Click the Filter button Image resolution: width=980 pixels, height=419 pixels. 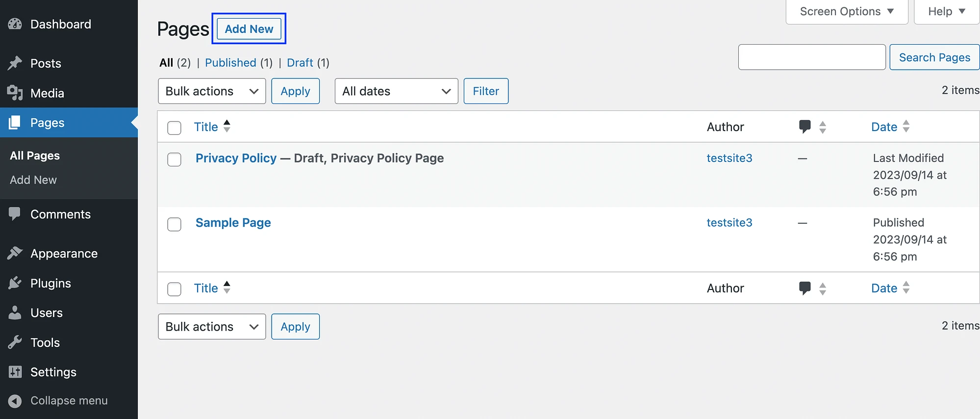tap(486, 91)
